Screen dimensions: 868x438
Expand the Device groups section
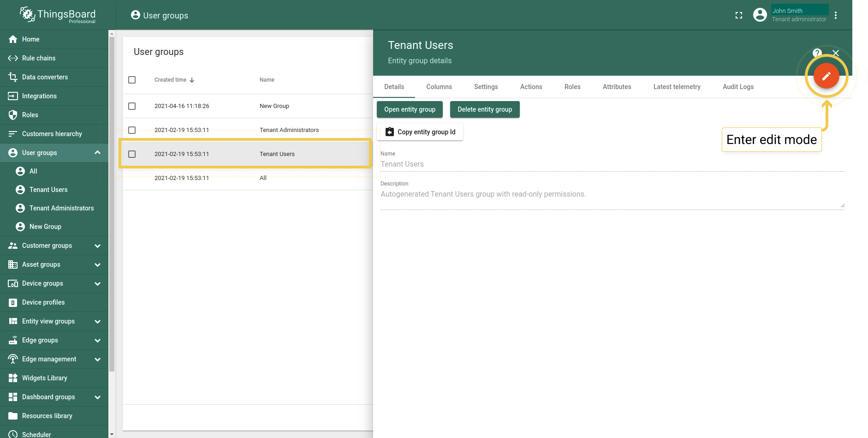[97, 284]
